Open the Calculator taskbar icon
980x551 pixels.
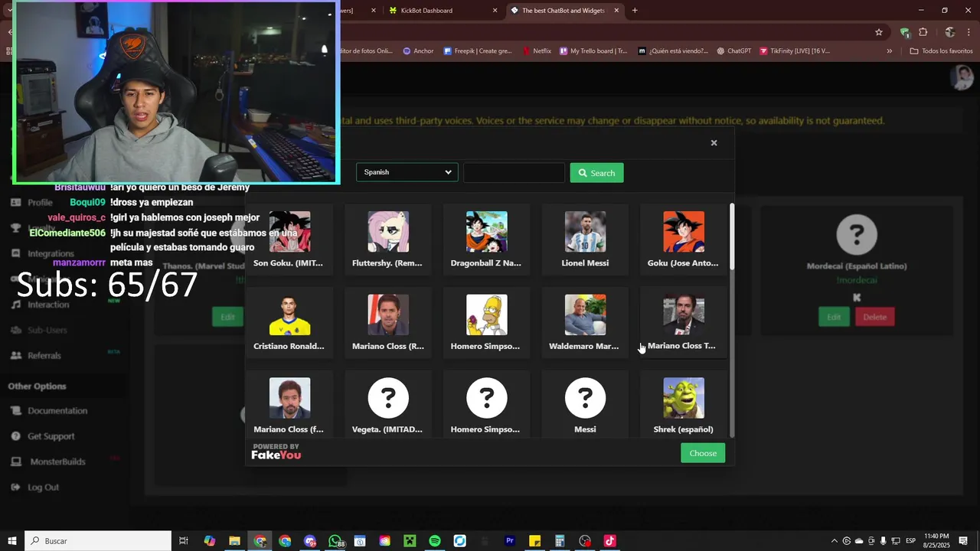tap(560, 541)
